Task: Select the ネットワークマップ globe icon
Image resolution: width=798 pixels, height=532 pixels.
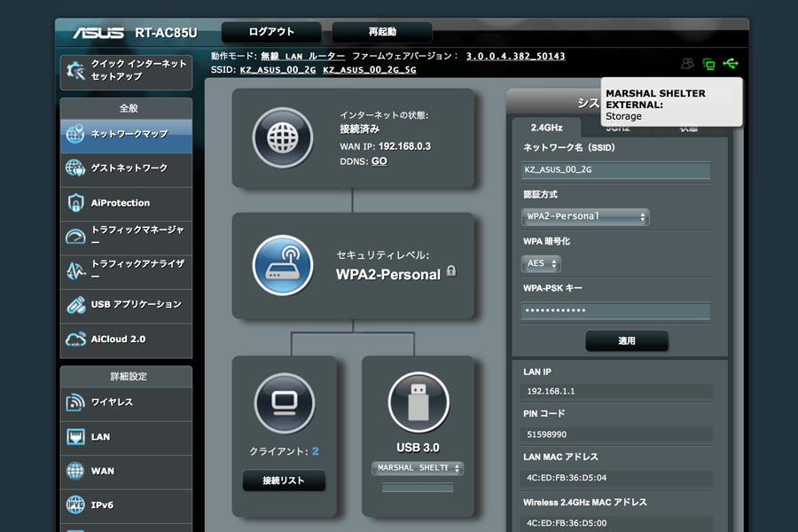Action: pyautogui.click(x=75, y=134)
